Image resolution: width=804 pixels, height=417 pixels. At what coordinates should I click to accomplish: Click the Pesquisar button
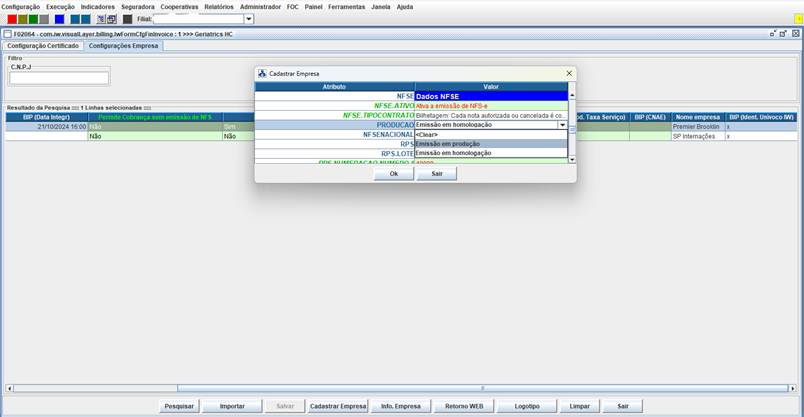[x=179, y=406]
